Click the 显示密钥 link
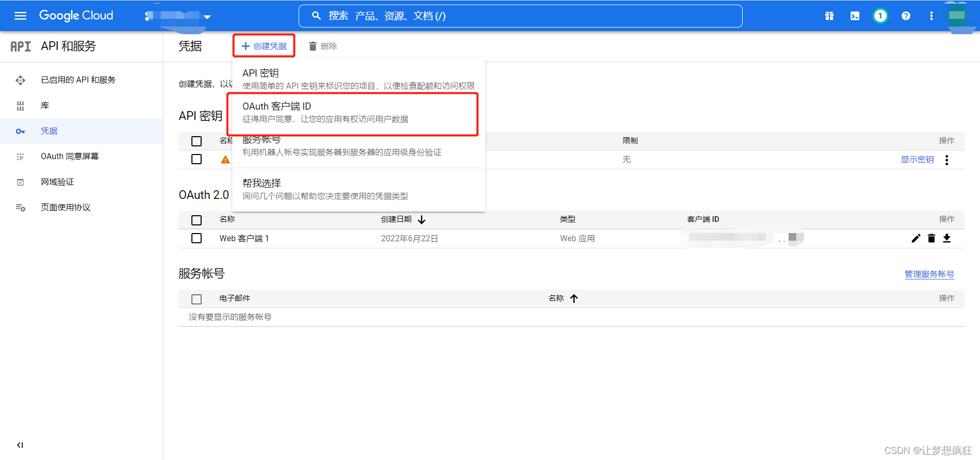980x460 pixels. 917,159
